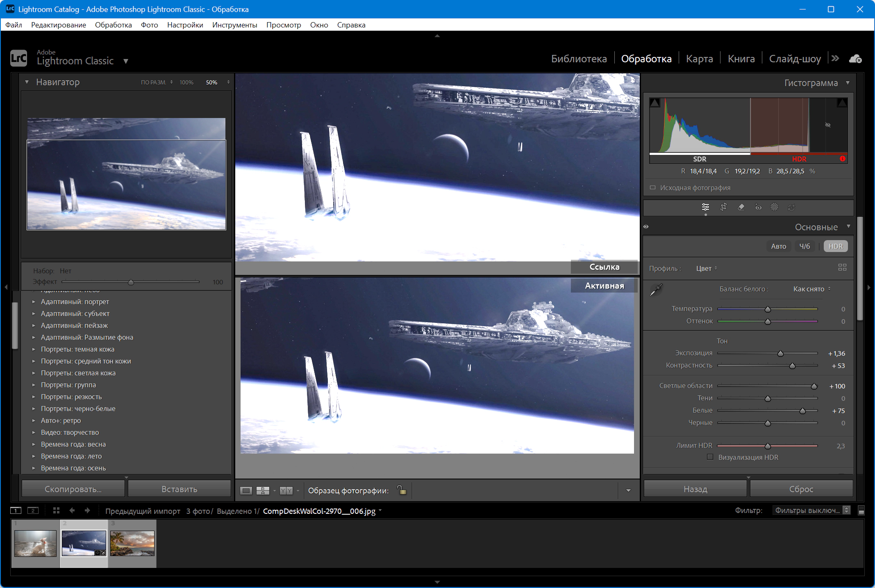Switch to Reference view R/A icon
This screenshot has width=875, height=588.
click(x=263, y=490)
